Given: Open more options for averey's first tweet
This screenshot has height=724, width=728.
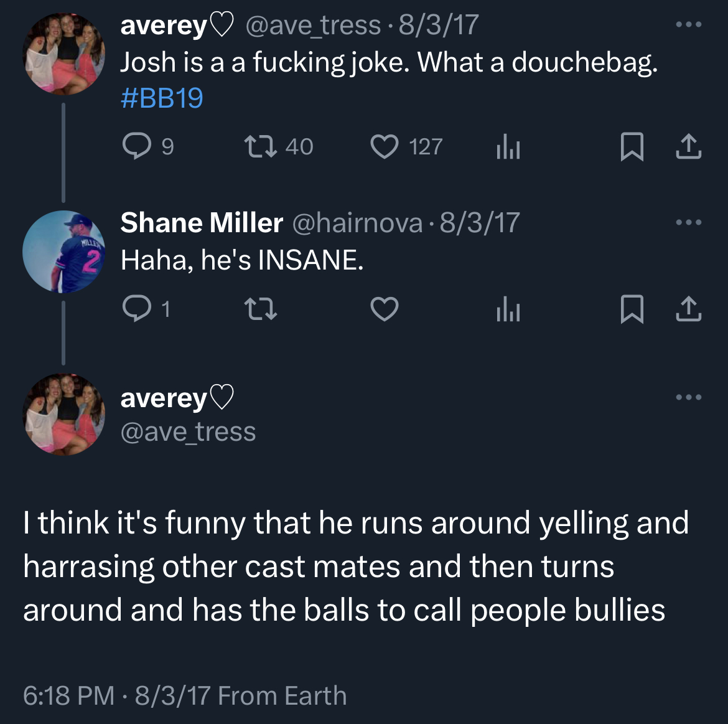Looking at the screenshot, I should click(x=689, y=24).
